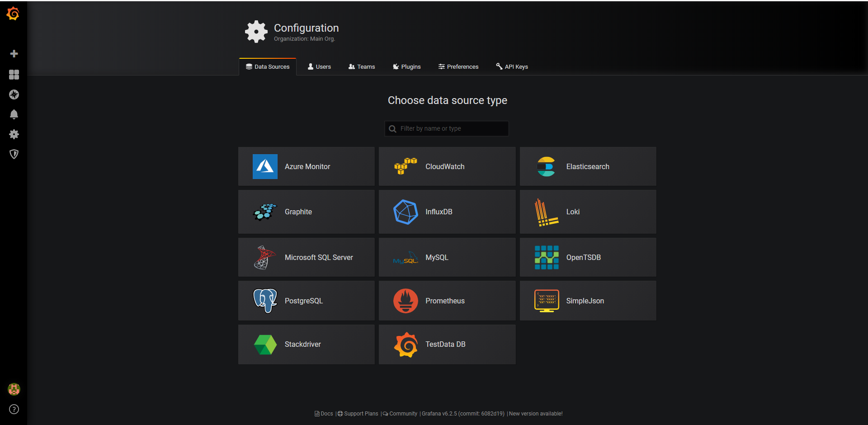Click the TestData DB Grafana icon
The width and height of the screenshot is (868, 425).
[x=406, y=345]
